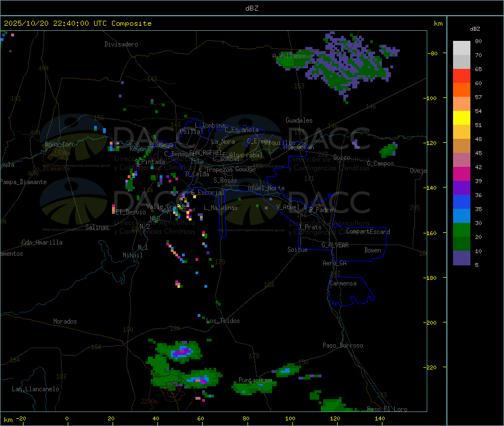Click the 0 km horizontal axis tick
This screenshot has height=426, width=504.
pos(67,418)
